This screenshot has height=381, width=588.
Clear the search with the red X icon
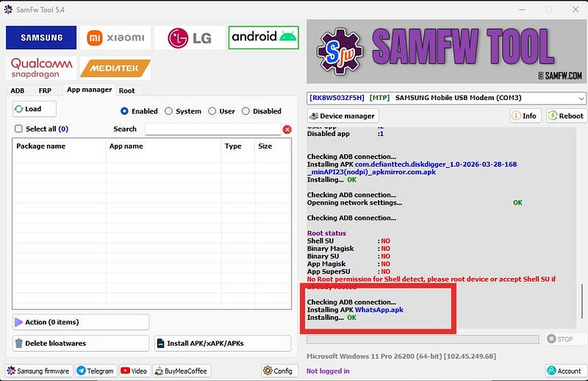click(x=287, y=129)
